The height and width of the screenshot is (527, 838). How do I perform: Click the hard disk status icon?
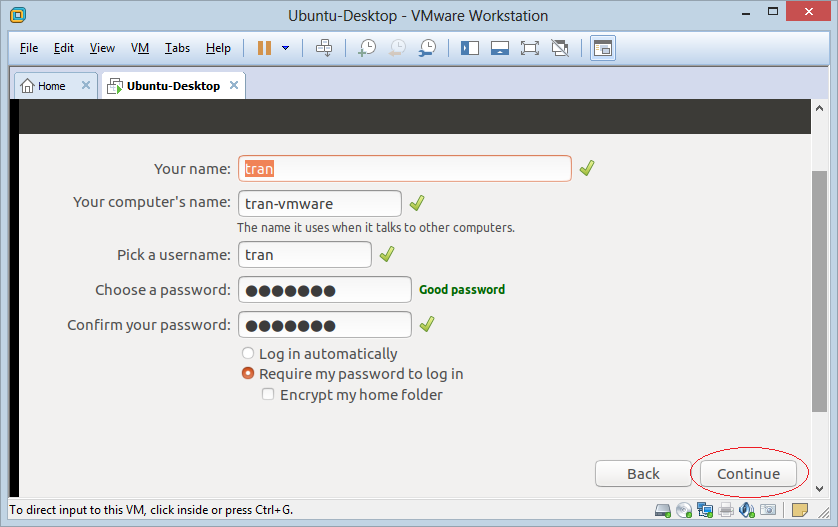coord(663,510)
